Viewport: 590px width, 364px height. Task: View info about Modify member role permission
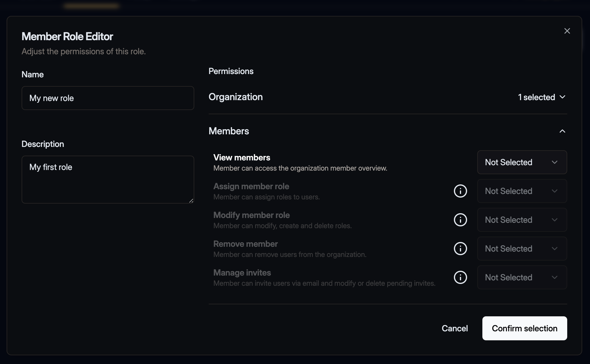coord(460,220)
